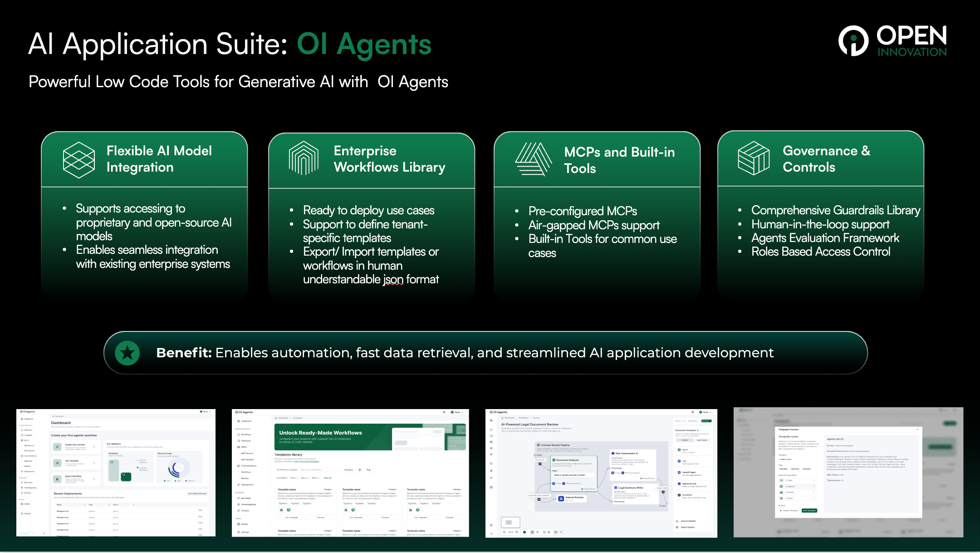The height and width of the screenshot is (553, 980).
Task: Click the star icon in Benefit banner
Action: pos(127,353)
